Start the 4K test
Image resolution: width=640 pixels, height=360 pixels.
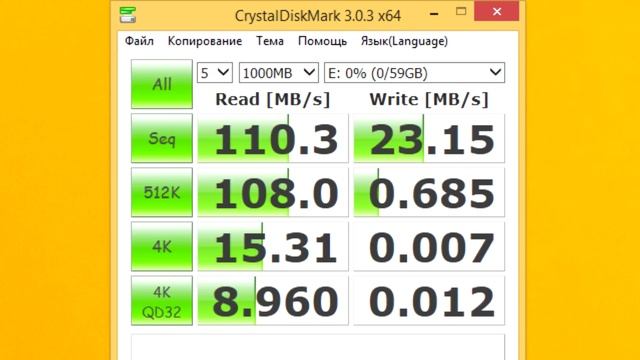162,247
